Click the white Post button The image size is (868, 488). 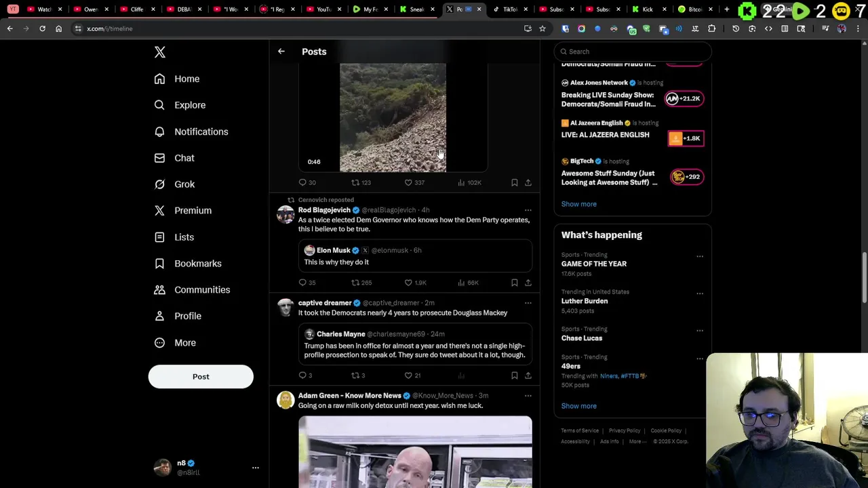[x=201, y=377]
